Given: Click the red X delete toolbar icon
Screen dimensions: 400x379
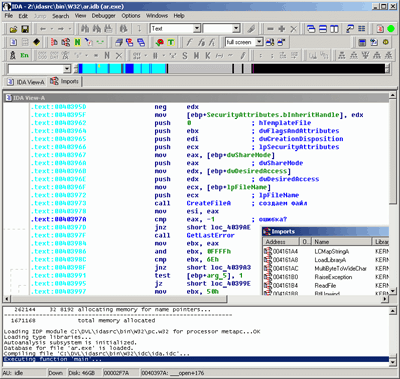Looking at the screenshot, I should pyautogui.click(x=293, y=29).
